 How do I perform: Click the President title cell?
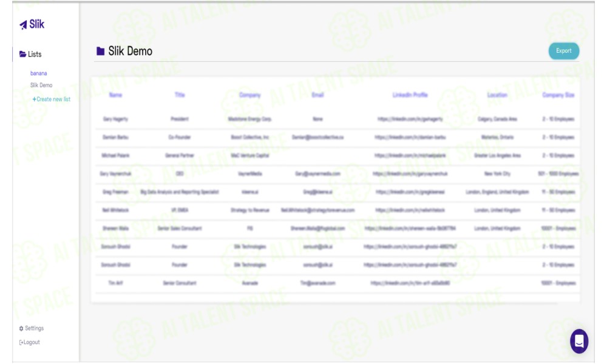(180, 119)
